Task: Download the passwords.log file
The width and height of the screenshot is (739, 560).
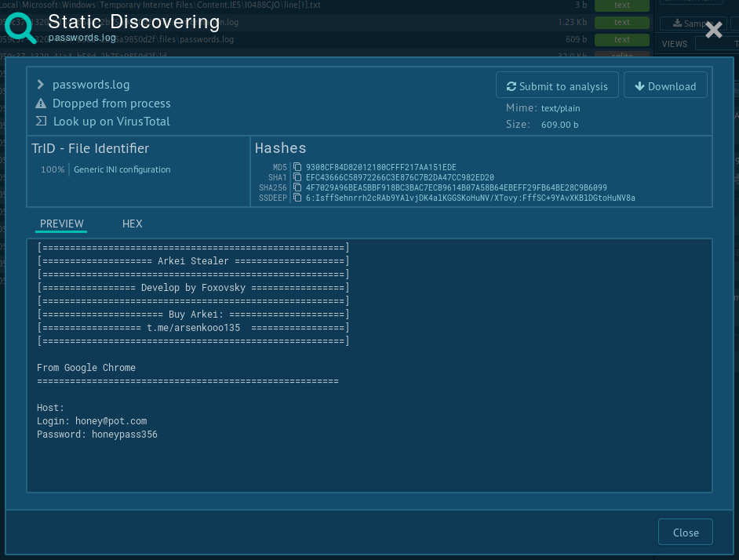Action: (x=665, y=86)
